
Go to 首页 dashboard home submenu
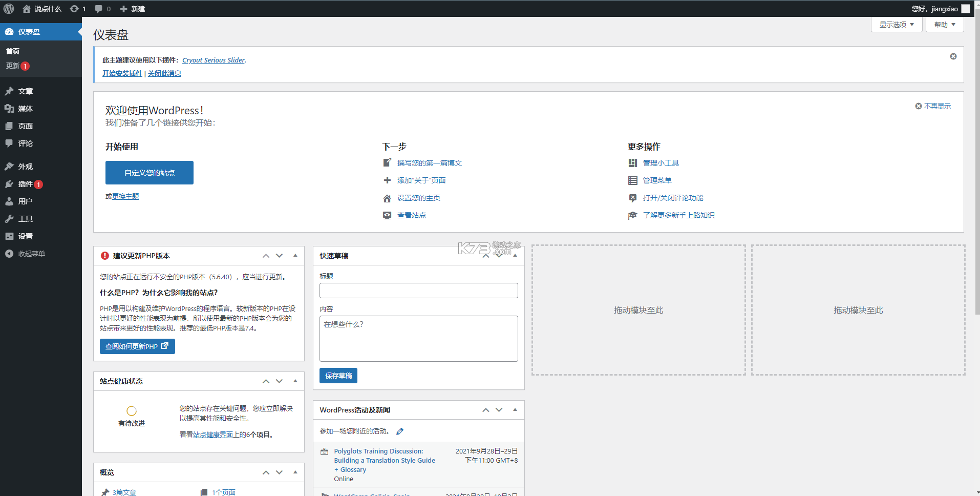[x=13, y=51]
